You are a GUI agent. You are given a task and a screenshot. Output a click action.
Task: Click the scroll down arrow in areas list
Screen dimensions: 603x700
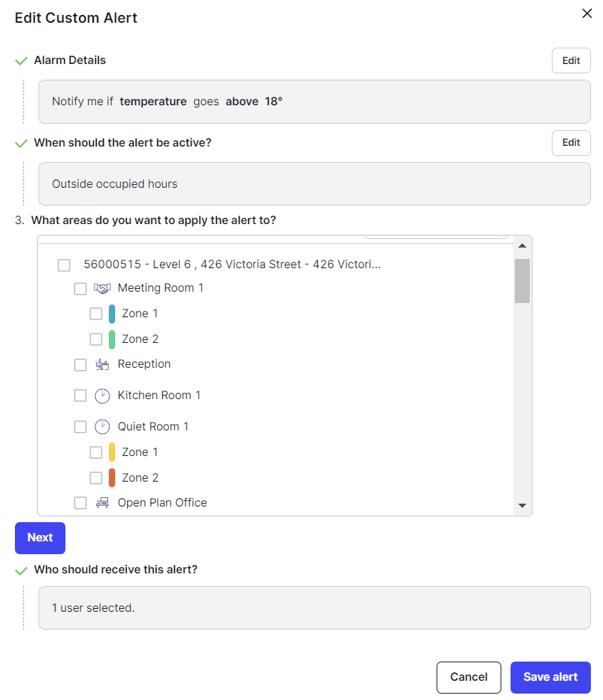pos(522,506)
